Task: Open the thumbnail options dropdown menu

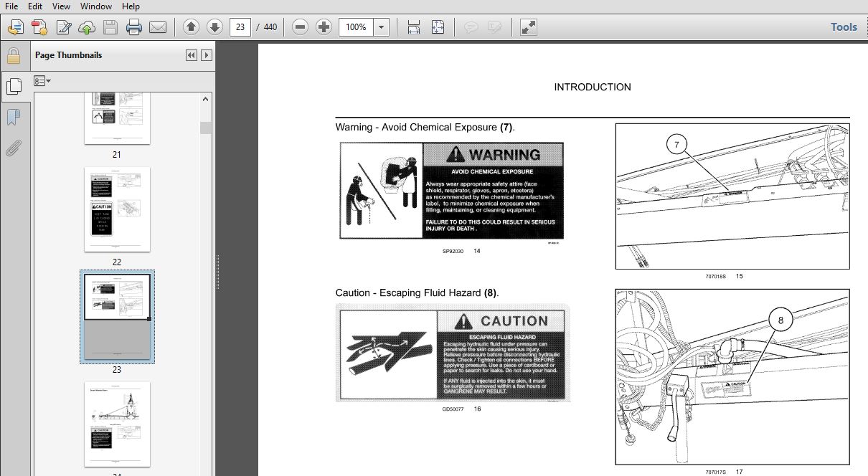Action: click(42, 81)
